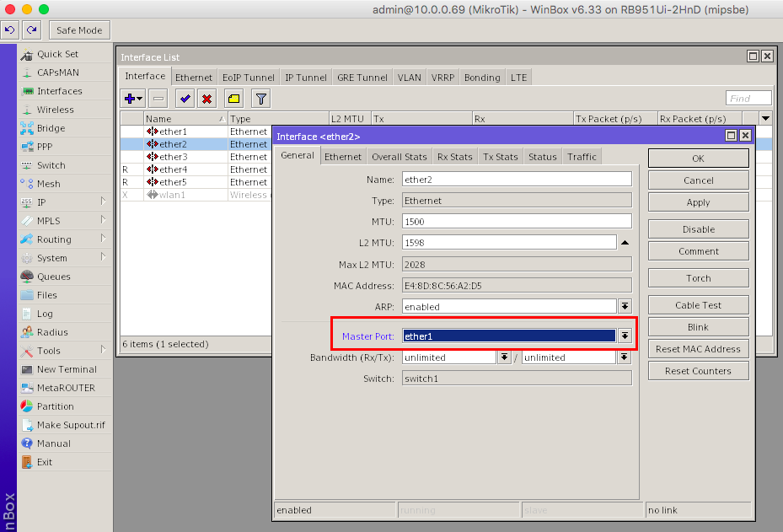Open Files in the sidebar
Viewport: 783px width, 532px height.
click(x=46, y=295)
